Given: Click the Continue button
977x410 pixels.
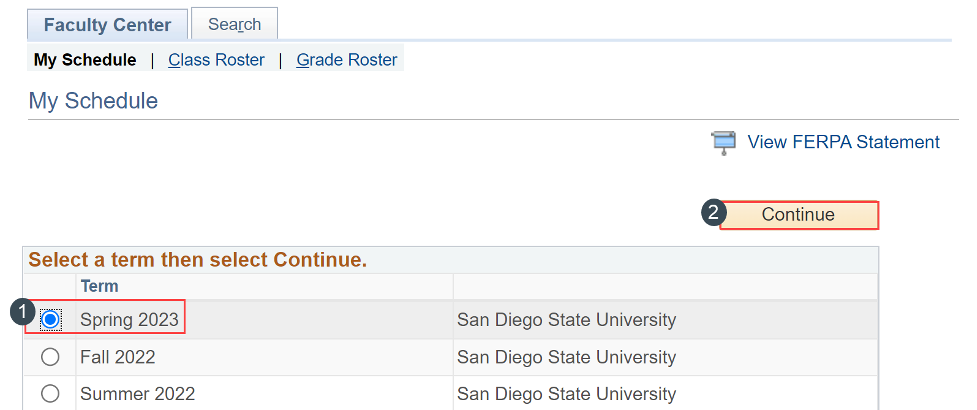Looking at the screenshot, I should (799, 215).
